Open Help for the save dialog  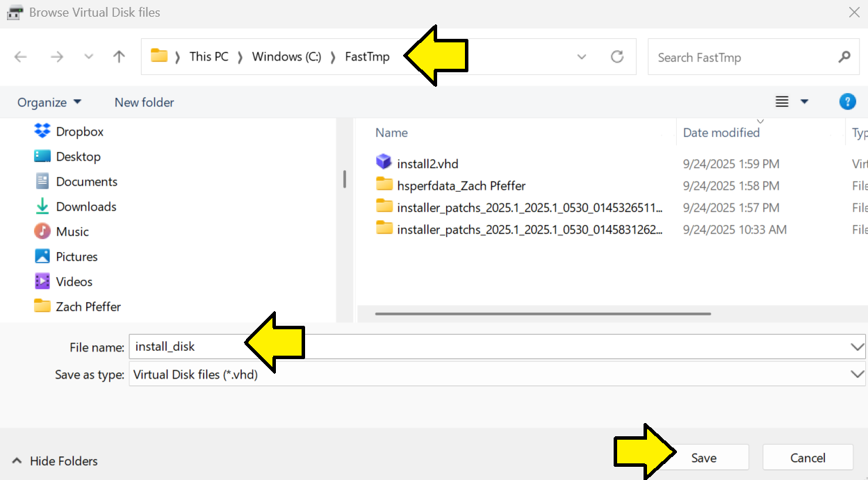coord(847,101)
